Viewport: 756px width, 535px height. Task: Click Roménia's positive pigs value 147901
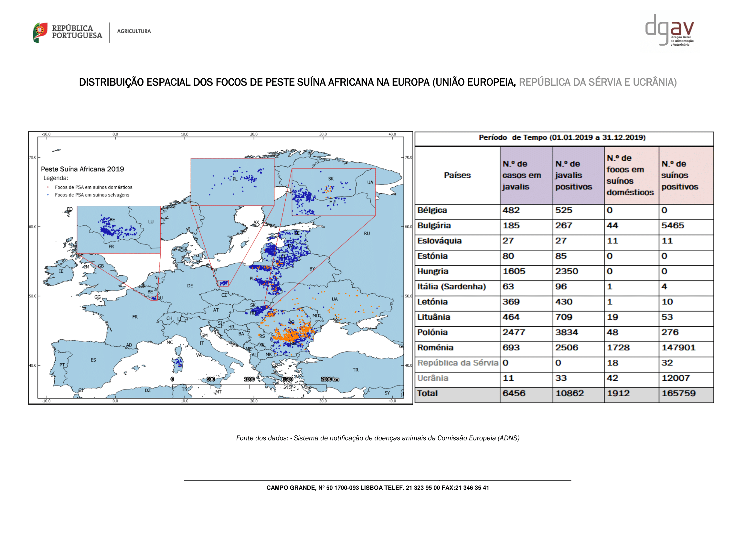(x=678, y=347)
